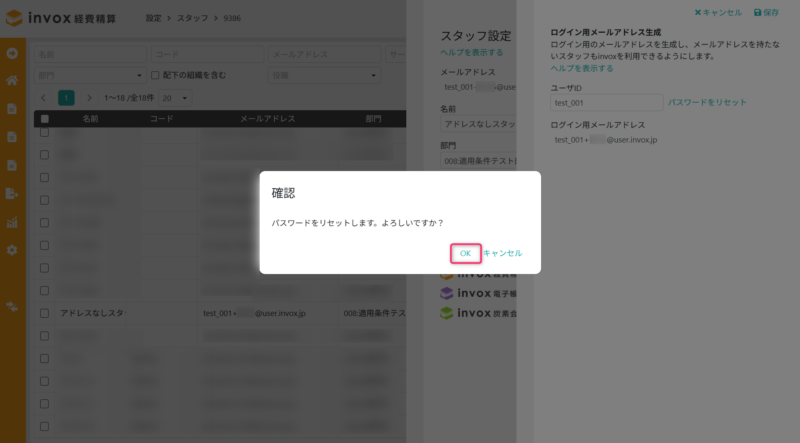Click 1〜18/全18件 record count

[x=129, y=98]
